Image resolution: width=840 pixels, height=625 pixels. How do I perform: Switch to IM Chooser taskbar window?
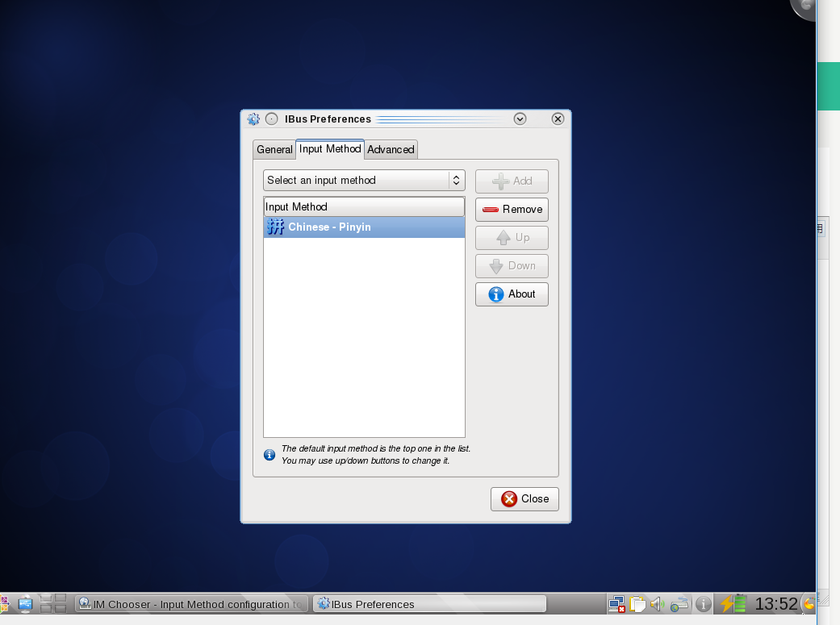coord(191,604)
